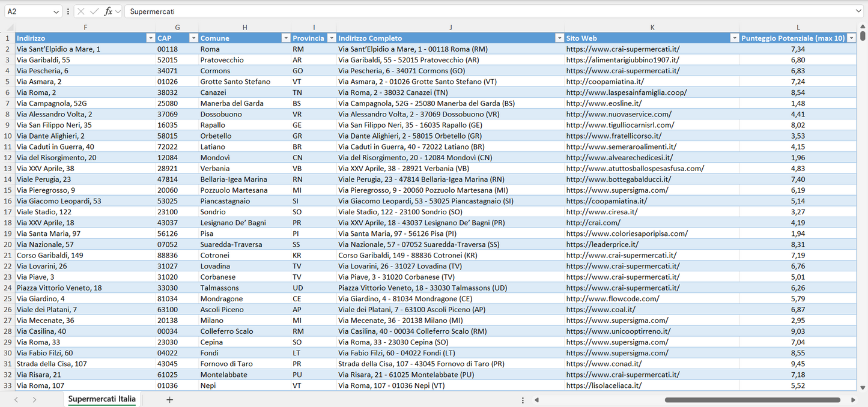Open the Sito Web filter dropdown
868x407 pixels.
734,37
